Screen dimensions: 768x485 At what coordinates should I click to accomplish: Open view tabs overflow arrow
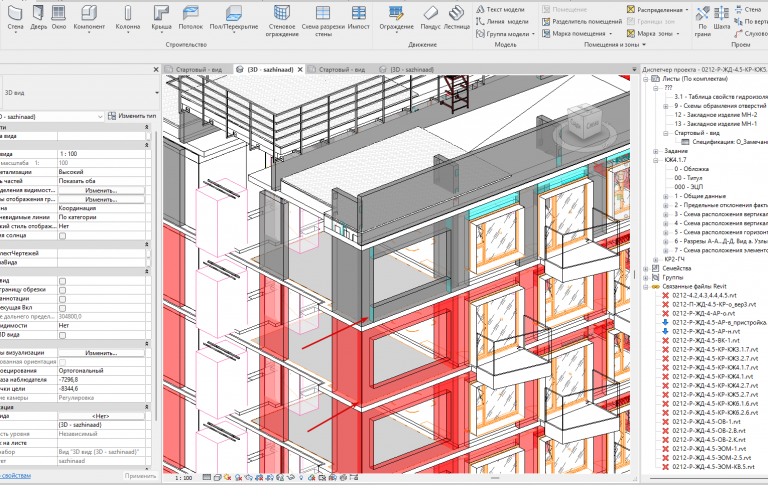pyautogui.click(x=634, y=70)
